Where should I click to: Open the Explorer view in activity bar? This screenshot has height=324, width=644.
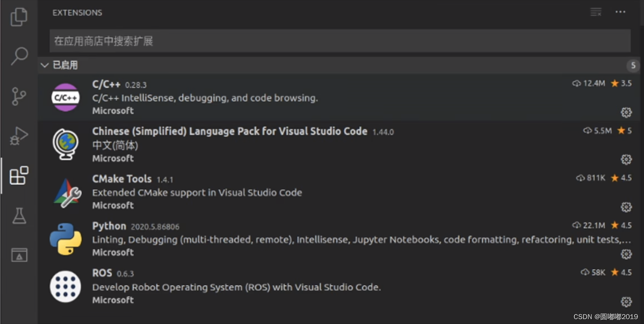click(19, 17)
